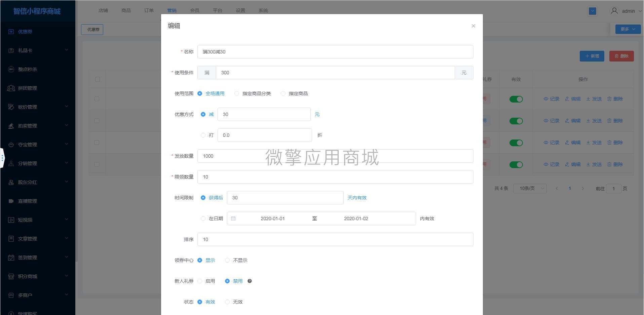
Task: Expand the 砍价管理 sidebar chevron
Action: pos(66,107)
